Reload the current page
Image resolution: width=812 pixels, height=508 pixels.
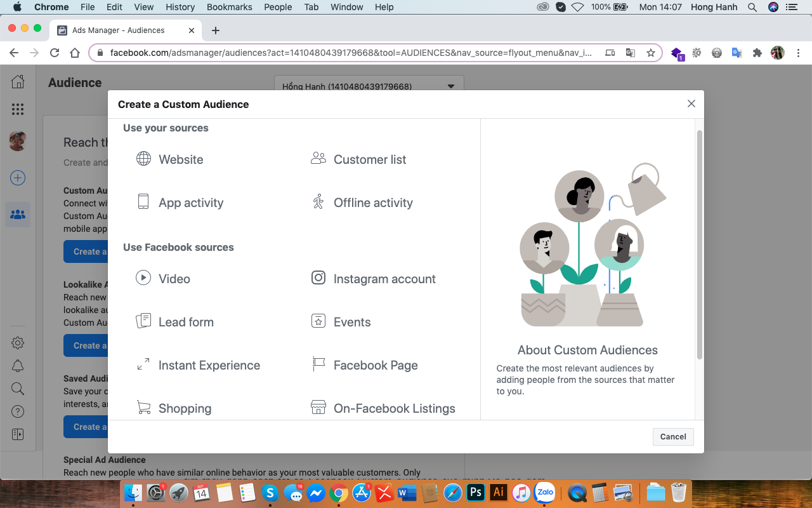55,53
